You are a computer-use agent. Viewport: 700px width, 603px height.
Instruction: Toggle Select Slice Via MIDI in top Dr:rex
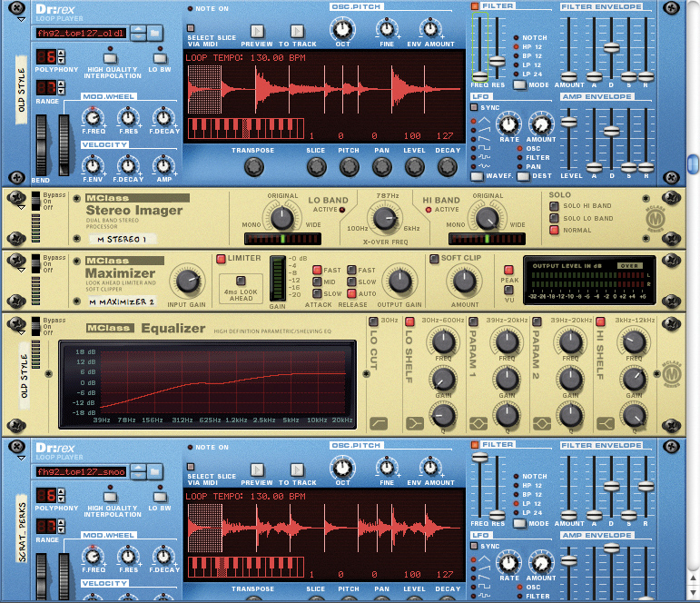[x=191, y=28]
